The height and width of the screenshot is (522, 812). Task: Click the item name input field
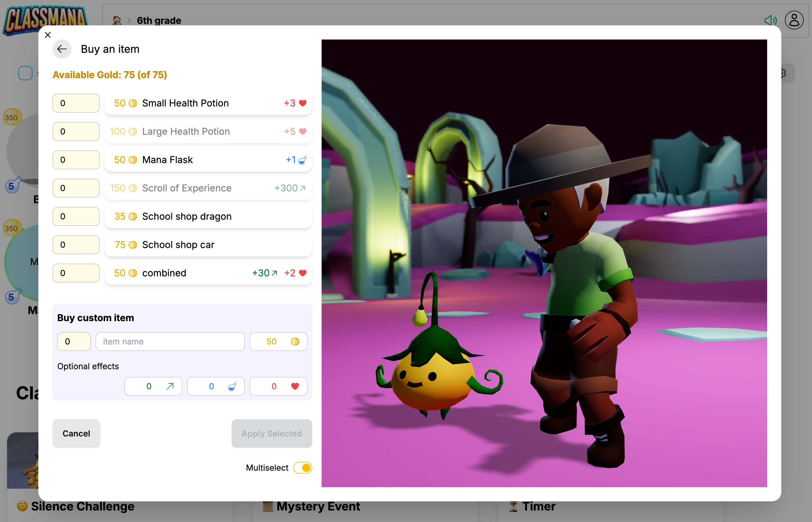[170, 341]
